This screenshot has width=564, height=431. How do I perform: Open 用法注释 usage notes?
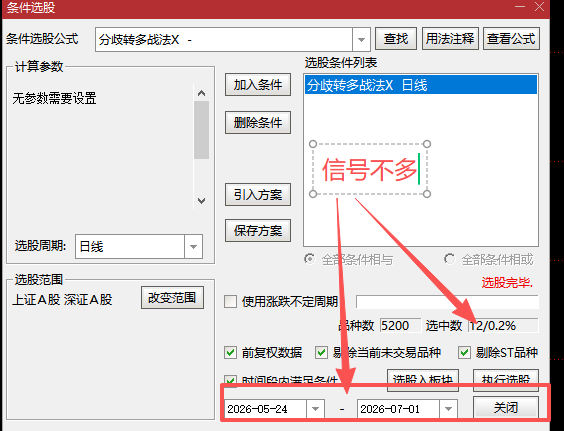coord(450,38)
